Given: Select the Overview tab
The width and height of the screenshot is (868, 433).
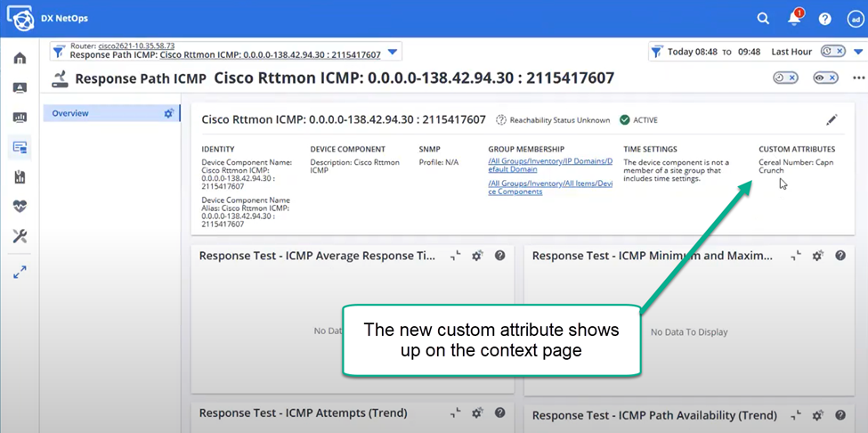Looking at the screenshot, I should pyautogui.click(x=111, y=113).
